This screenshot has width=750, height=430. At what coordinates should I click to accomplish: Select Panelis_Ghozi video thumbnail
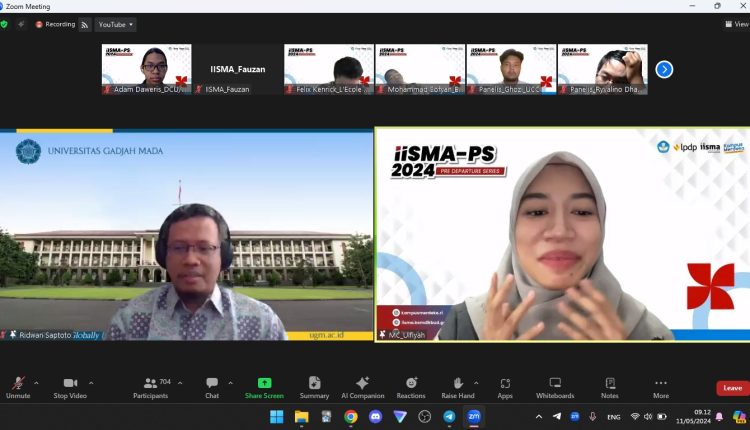tap(511, 69)
